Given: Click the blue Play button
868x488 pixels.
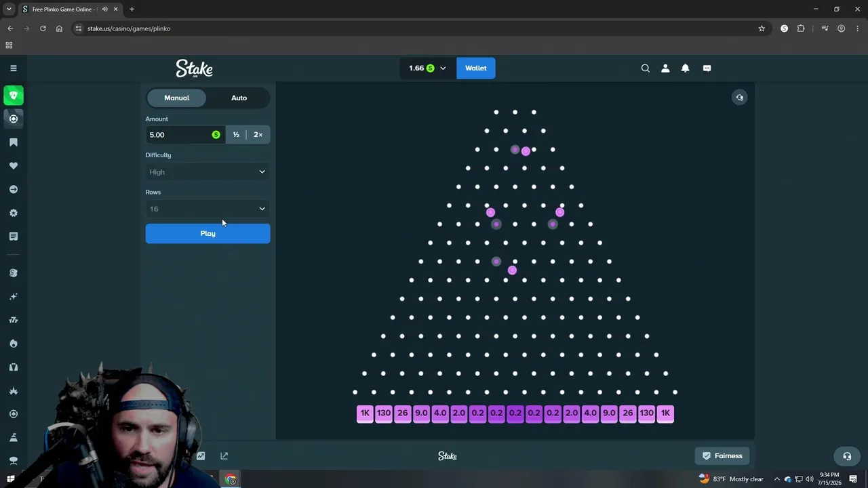Looking at the screenshot, I should (208, 234).
